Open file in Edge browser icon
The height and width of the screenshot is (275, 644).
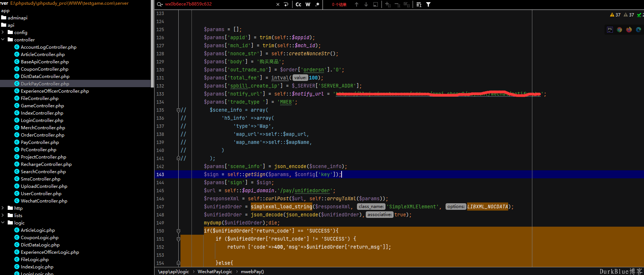(x=639, y=30)
